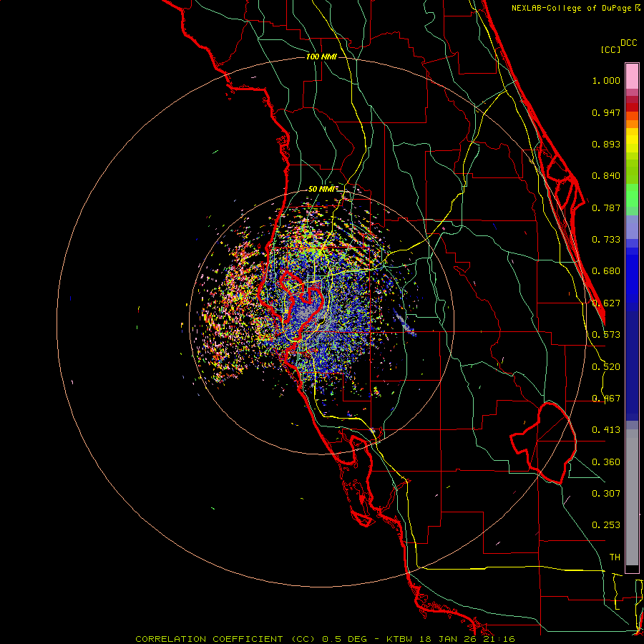Click the 0.947 scale value

point(606,112)
